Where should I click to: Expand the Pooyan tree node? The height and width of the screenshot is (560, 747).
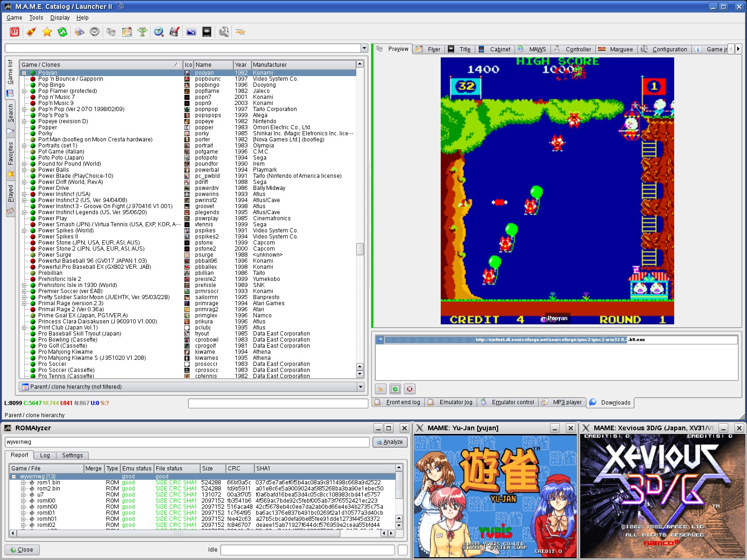pyautogui.click(x=24, y=73)
